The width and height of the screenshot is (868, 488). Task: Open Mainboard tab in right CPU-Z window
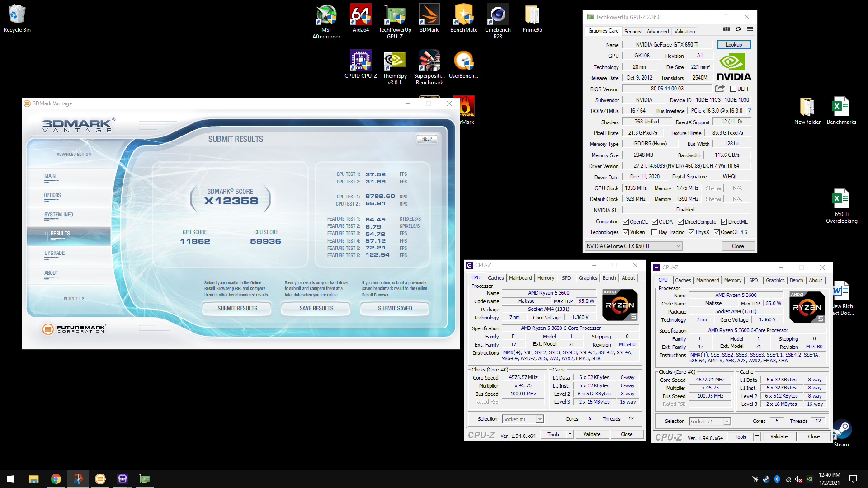[707, 280]
